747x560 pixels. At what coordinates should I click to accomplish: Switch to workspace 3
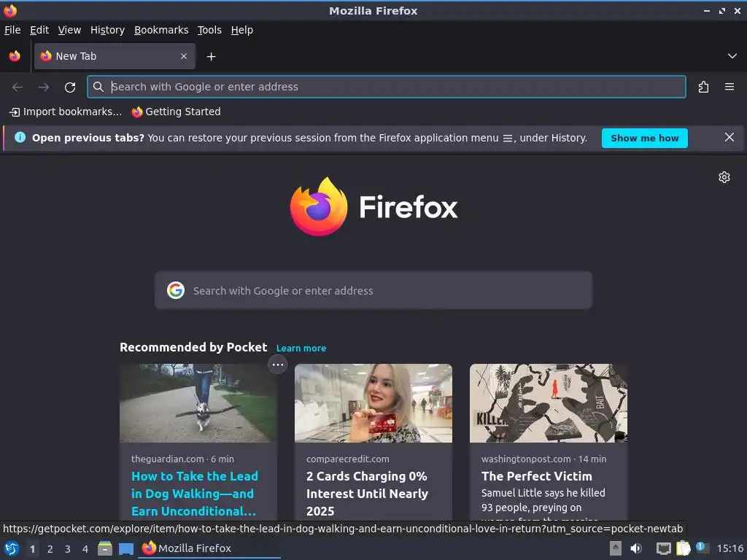68,549
